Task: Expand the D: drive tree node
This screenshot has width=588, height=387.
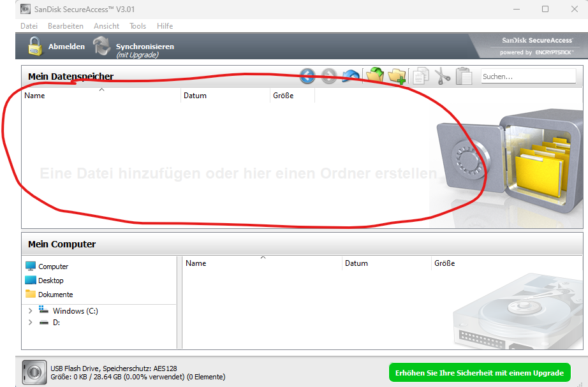Action: [30, 323]
